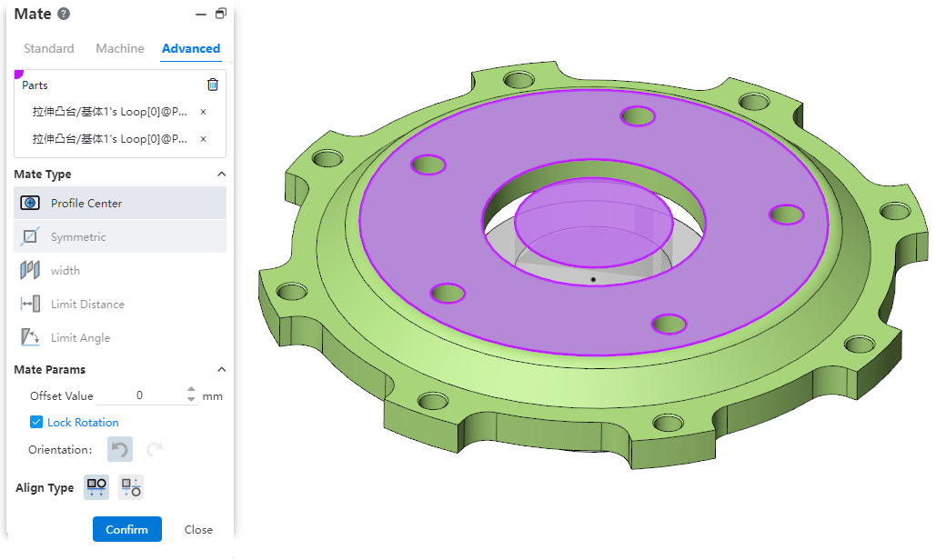
Task: Click the Mate help question mark icon
Action: coord(63,14)
